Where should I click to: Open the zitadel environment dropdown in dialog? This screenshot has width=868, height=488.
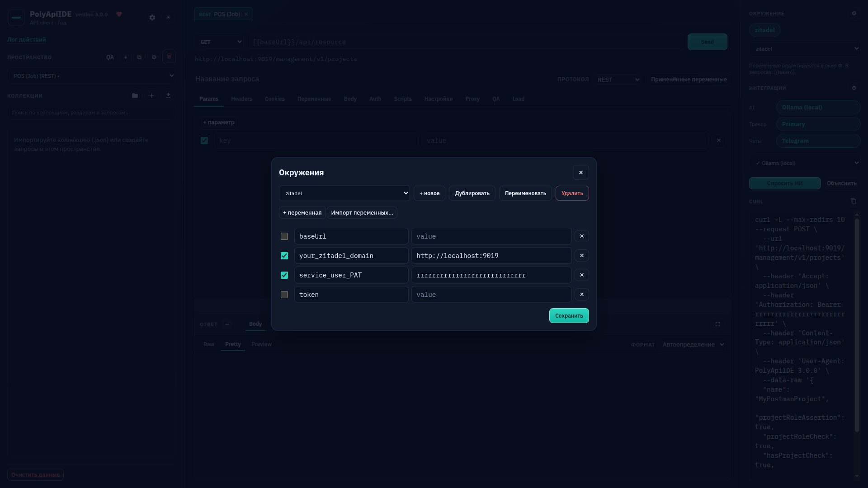344,193
